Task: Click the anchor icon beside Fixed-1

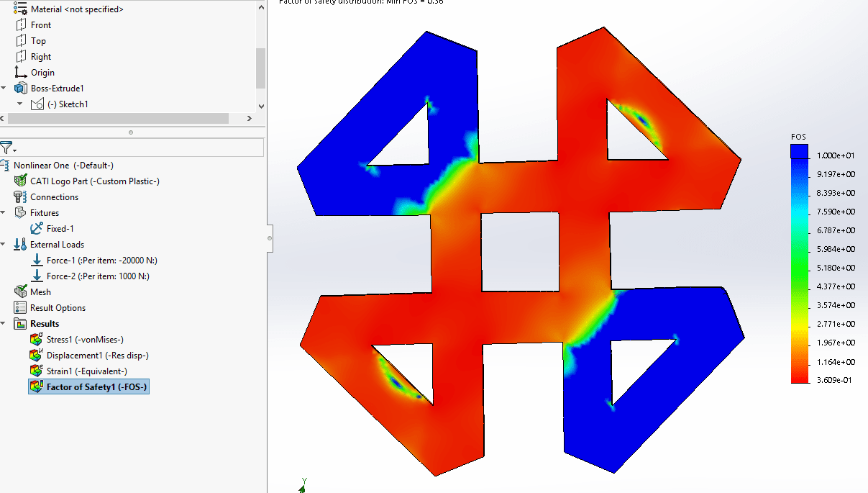Action: pyautogui.click(x=37, y=228)
